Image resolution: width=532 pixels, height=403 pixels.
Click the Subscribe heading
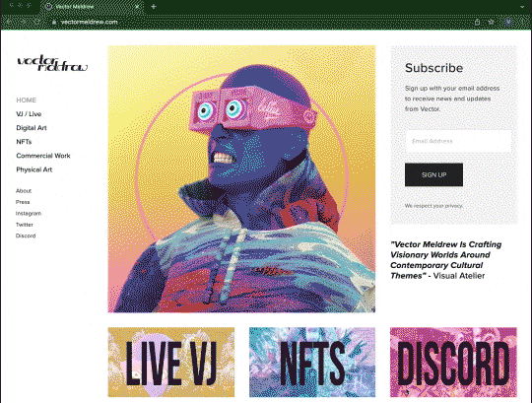coord(433,68)
